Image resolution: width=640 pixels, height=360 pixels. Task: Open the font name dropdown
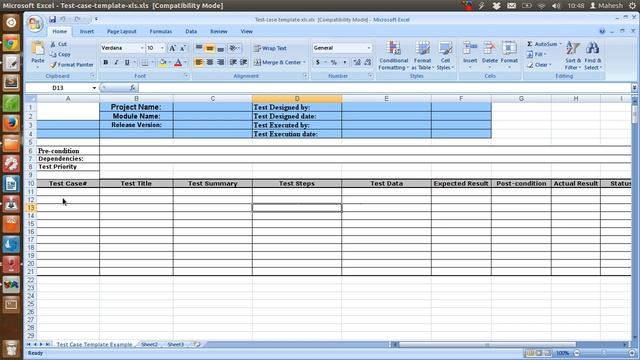pyautogui.click(x=142, y=48)
